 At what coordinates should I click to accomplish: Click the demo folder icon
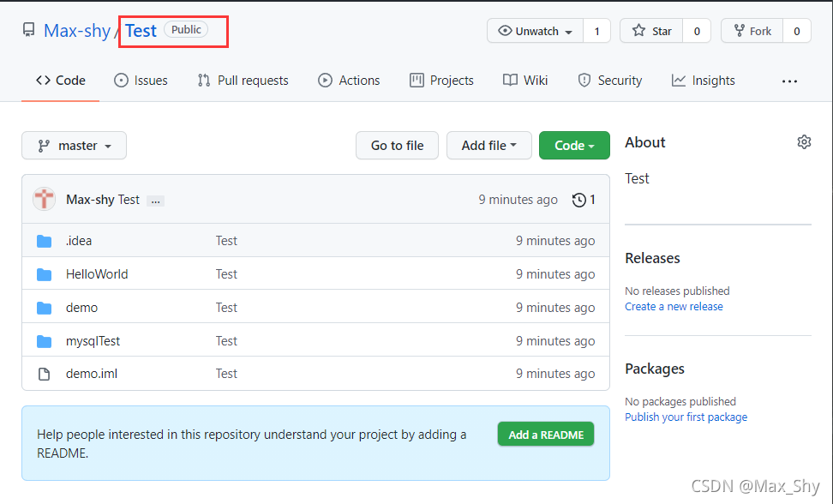pos(44,308)
